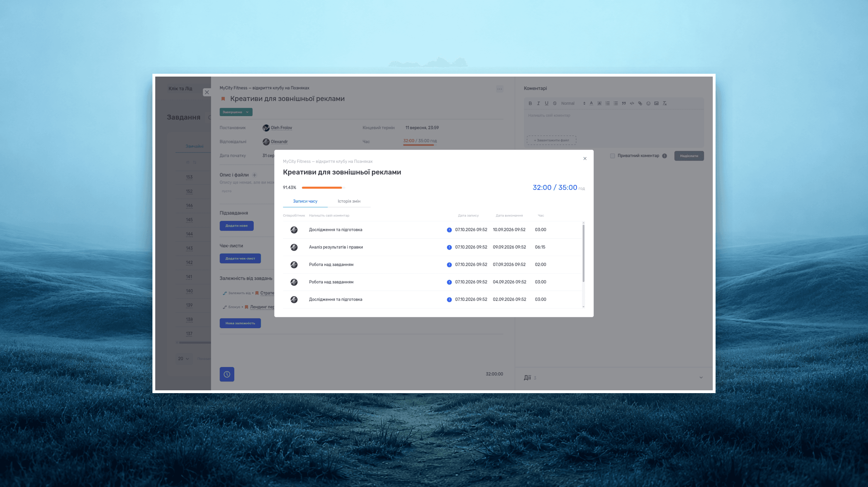Switch to the Історія змін tab

tap(349, 201)
